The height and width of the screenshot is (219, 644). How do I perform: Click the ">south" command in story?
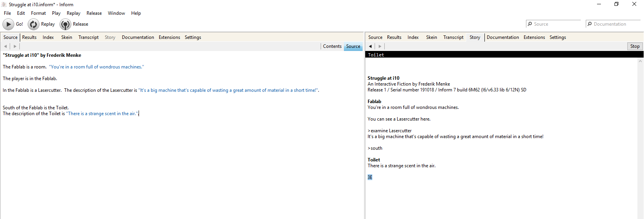click(x=375, y=148)
